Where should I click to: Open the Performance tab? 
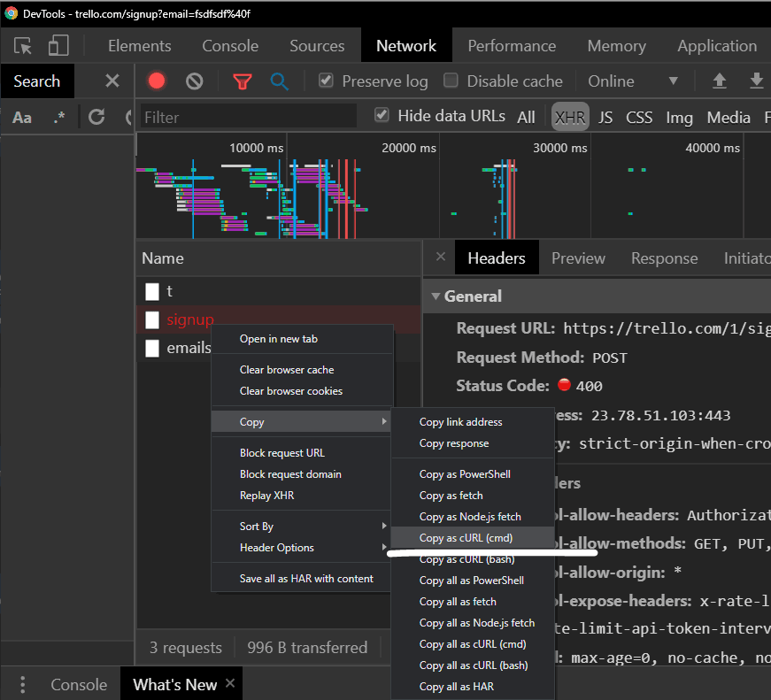(x=512, y=46)
